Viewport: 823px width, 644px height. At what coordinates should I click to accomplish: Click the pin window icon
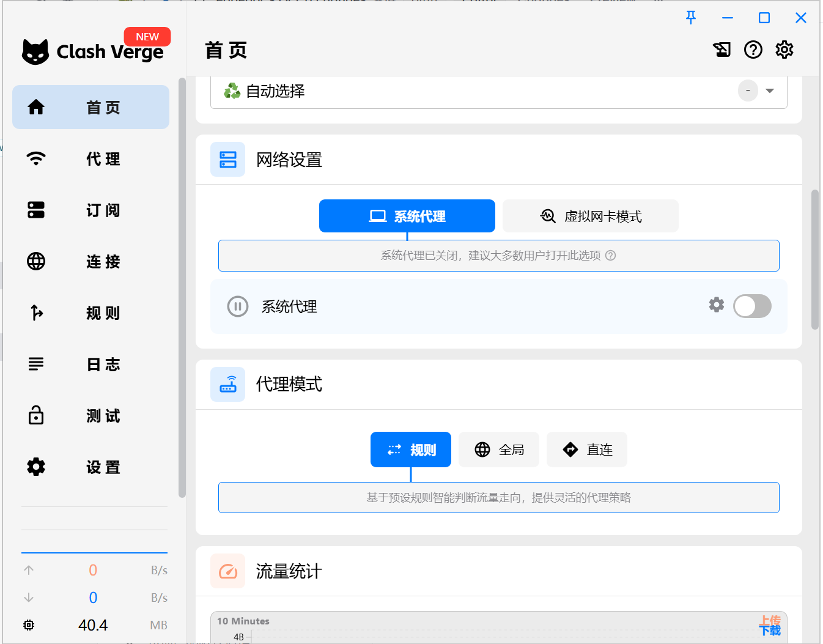(691, 18)
